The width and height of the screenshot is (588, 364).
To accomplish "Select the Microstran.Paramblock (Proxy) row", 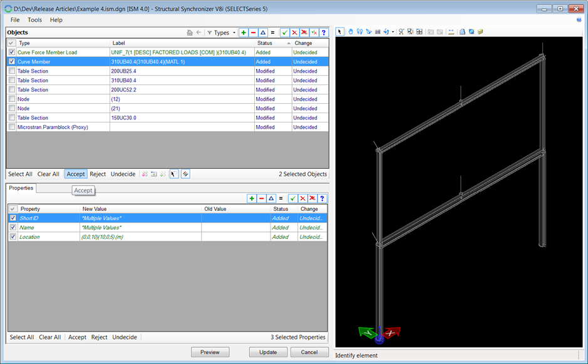I will tap(53, 127).
